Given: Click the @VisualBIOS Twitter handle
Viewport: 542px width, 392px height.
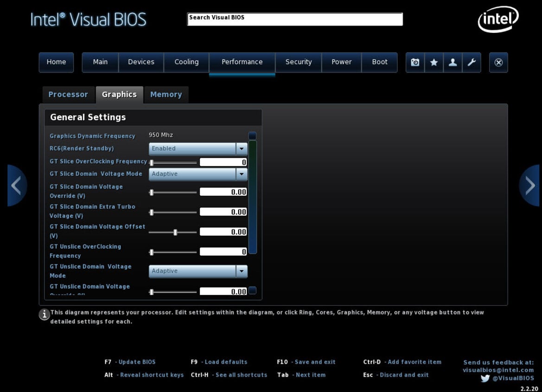Looking at the screenshot, I should [513, 378].
